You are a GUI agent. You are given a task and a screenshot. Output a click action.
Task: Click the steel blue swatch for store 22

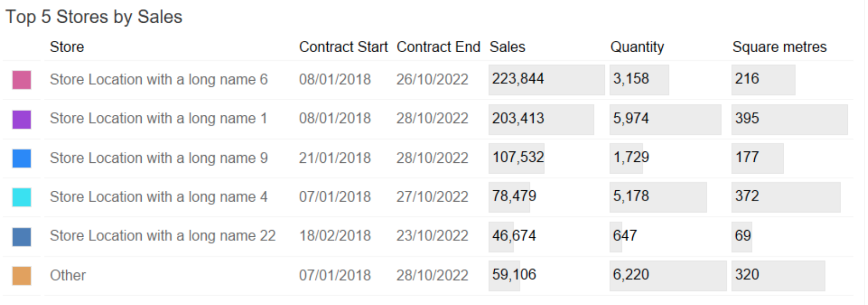click(x=22, y=237)
